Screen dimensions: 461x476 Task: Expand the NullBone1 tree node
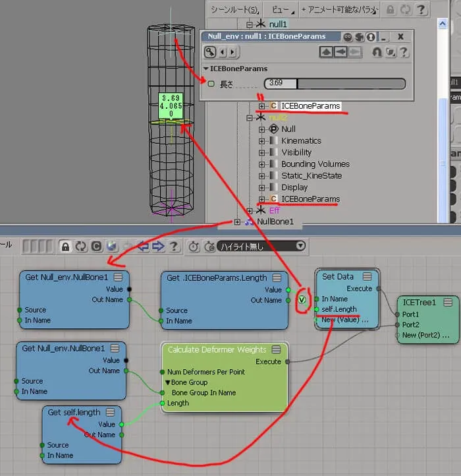pos(237,222)
